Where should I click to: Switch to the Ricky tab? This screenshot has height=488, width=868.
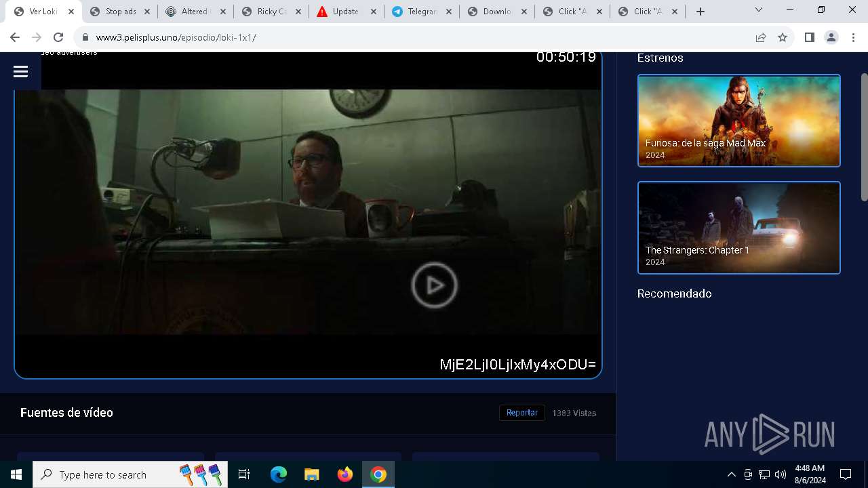[271, 12]
